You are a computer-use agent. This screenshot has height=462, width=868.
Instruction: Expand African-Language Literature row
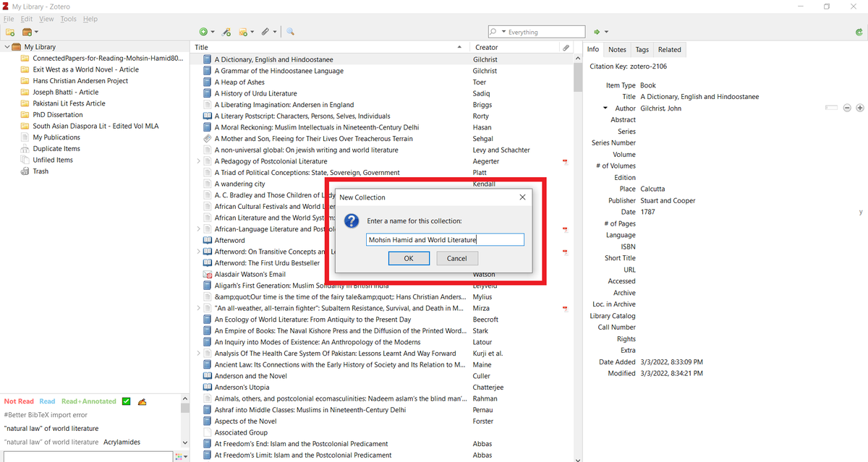[199, 229]
